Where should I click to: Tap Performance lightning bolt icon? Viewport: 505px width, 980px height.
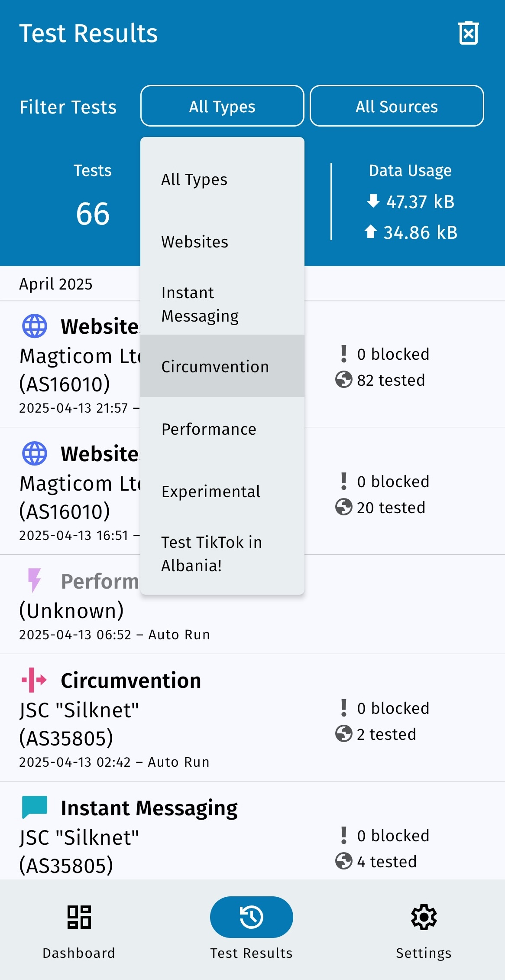pyautogui.click(x=34, y=580)
